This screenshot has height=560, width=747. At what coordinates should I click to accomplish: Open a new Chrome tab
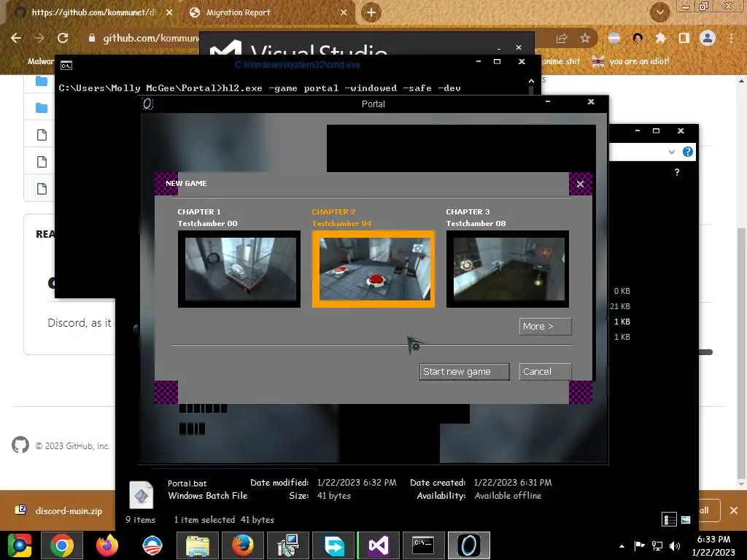tap(371, 12)
